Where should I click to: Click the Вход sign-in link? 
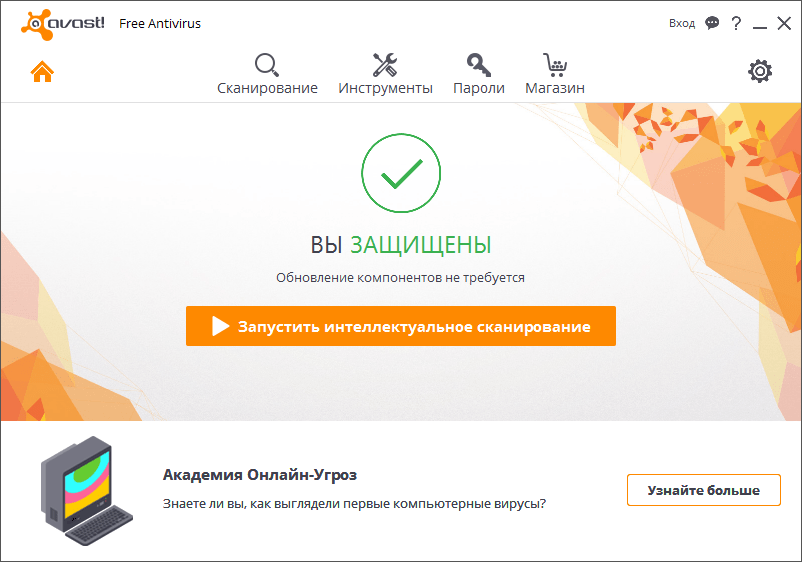coord(682,23)
